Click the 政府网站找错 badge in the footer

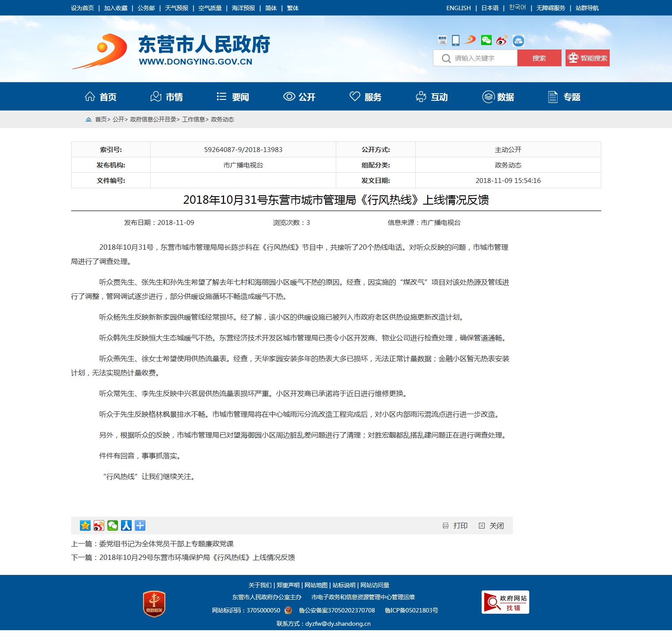tap(505, 602)
